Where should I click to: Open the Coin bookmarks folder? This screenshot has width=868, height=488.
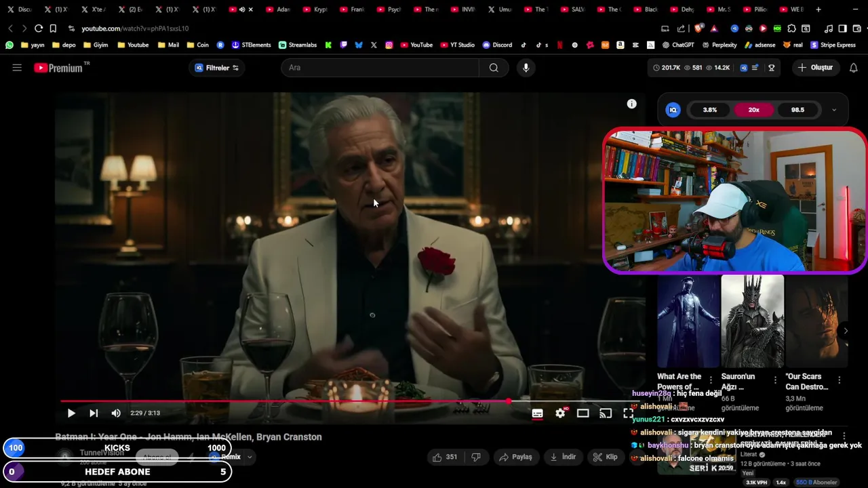pyautogui.click(x=197, y=45)
